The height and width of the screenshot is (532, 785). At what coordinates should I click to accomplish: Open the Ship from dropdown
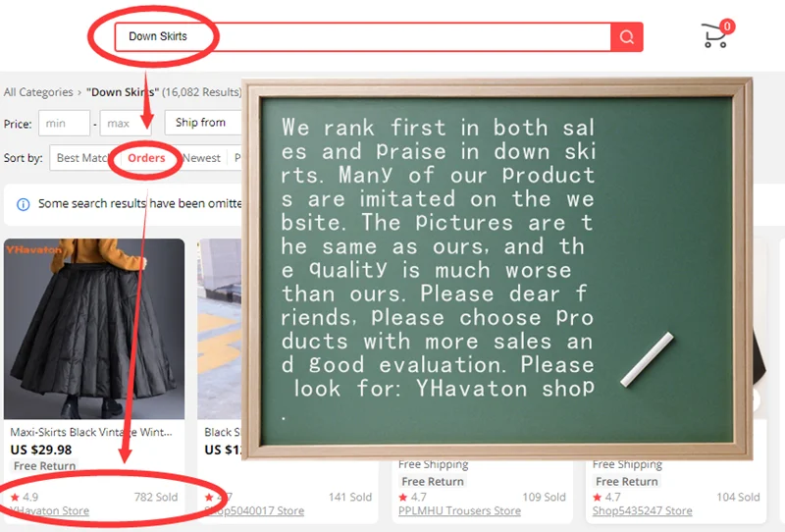click(203, 123)
